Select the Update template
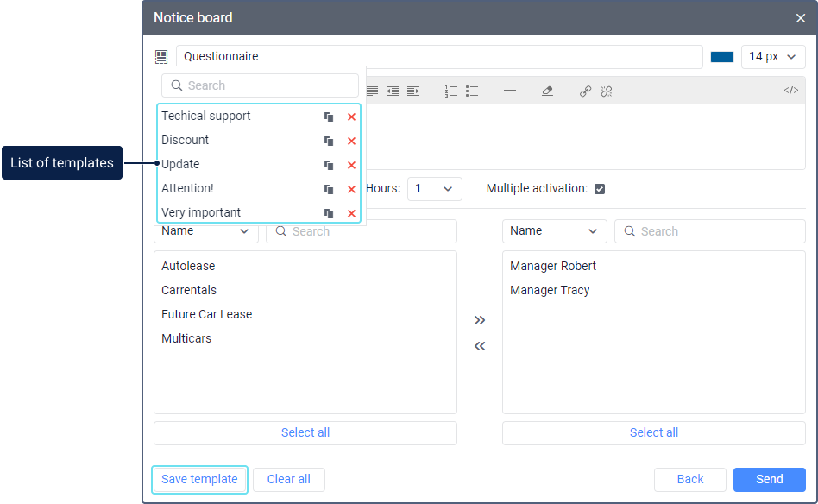Image resolution: width=818 pixels, height=504 pixels. [180, 164]
